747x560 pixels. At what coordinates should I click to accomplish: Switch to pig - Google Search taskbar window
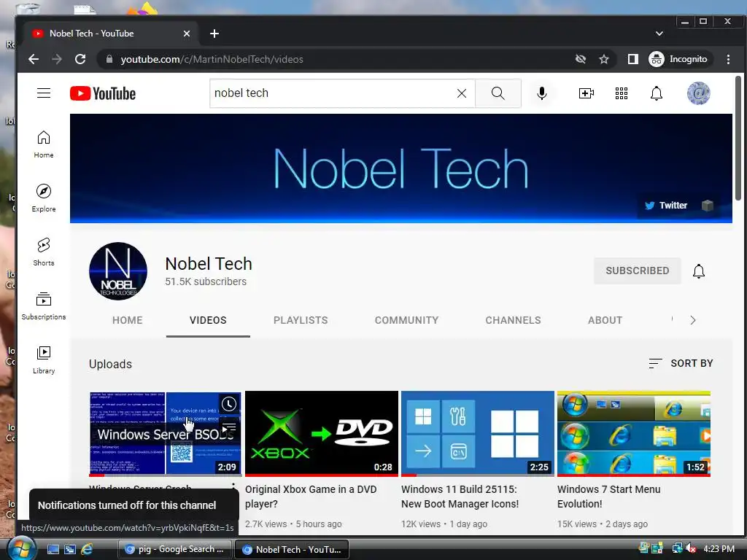(174, 549)
